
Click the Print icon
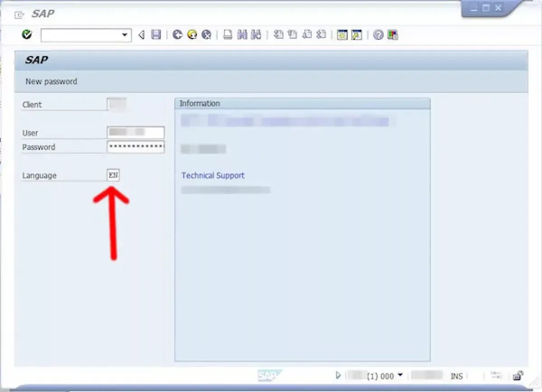pos(228,35)
